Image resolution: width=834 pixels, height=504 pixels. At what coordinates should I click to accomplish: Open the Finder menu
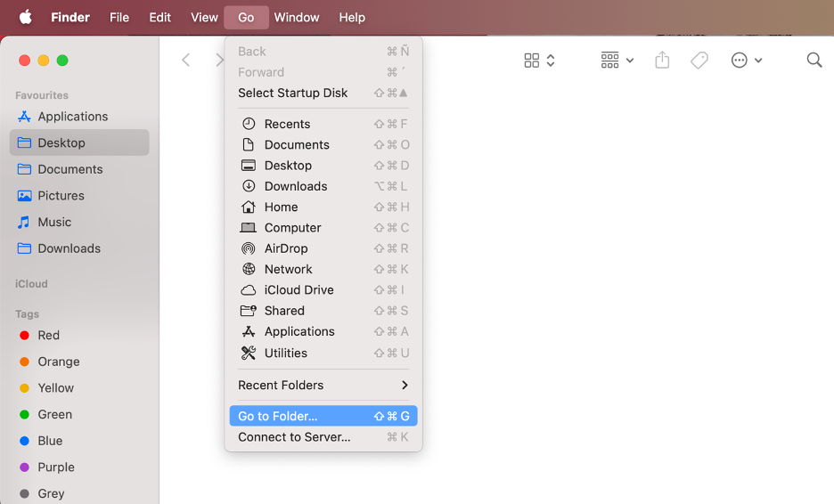(70, 17)
